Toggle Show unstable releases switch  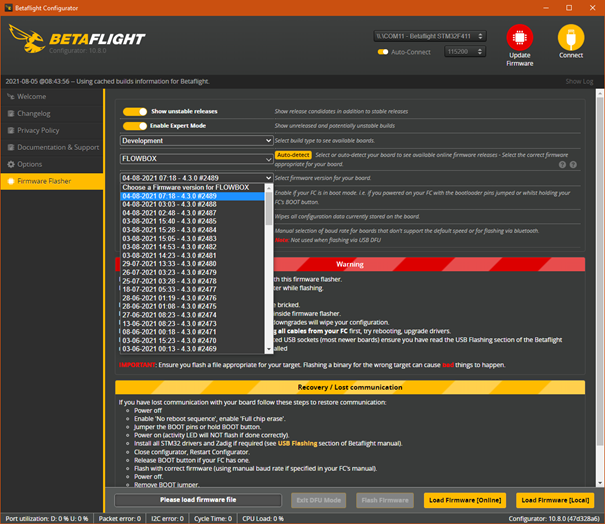tap(135, 112)
